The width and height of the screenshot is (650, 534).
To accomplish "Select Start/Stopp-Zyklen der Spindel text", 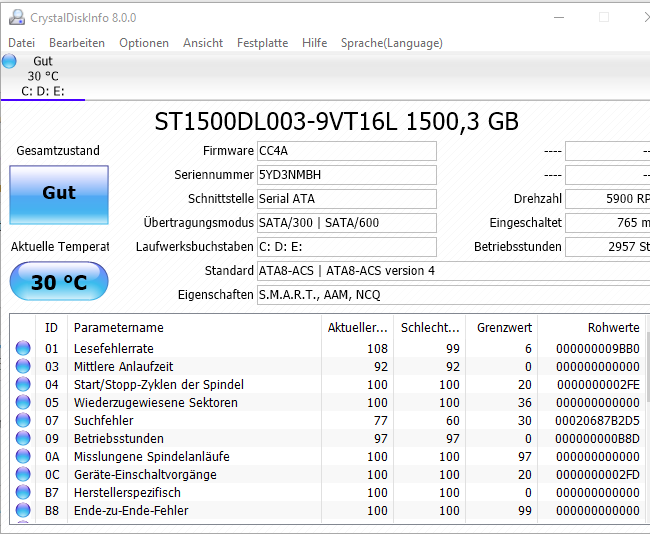I will point(159,384).
